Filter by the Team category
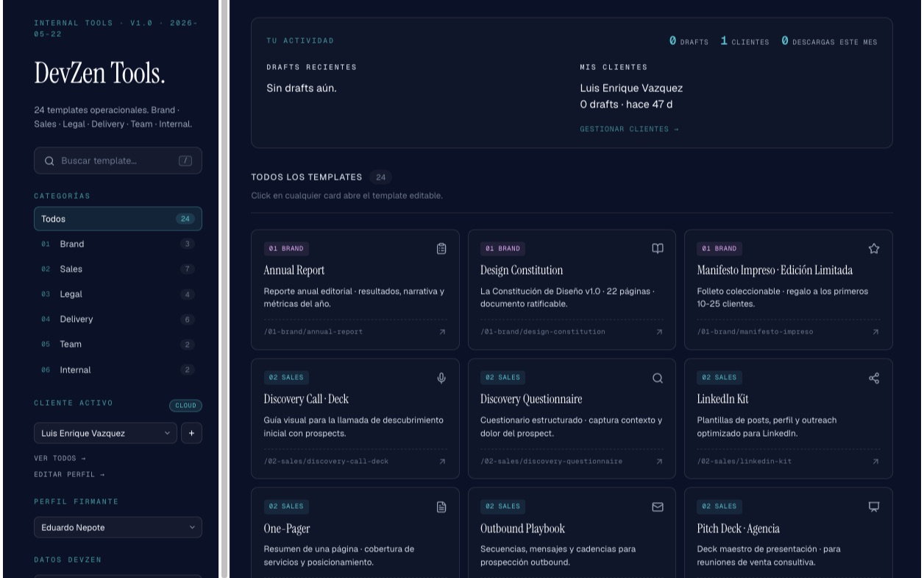This screenshot has height=578, width=924. coord(118,344)
